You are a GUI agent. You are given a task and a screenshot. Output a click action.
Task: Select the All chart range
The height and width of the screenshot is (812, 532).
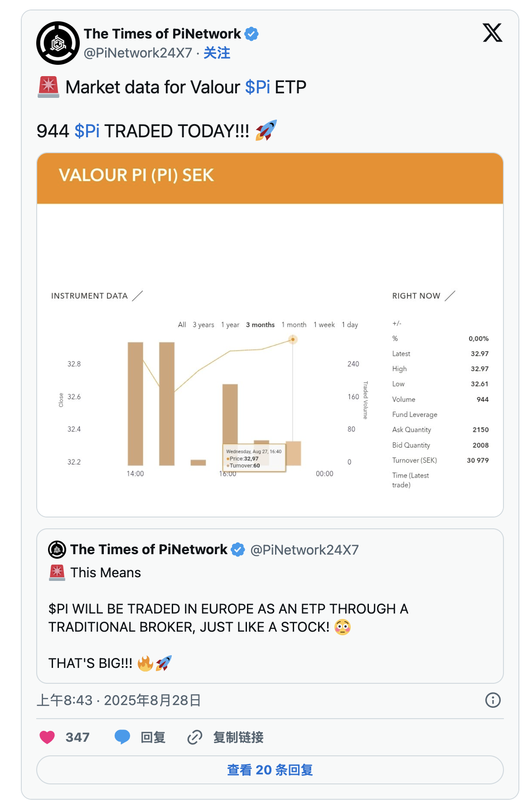182,325
